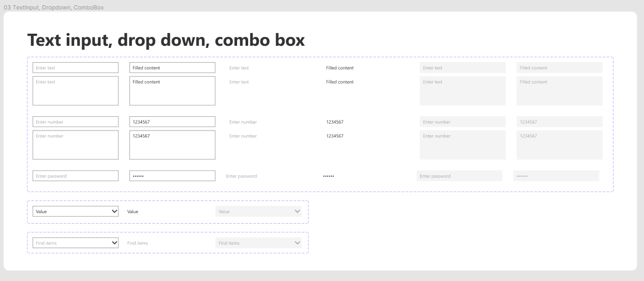This screenshot has width=644, height=281.
Task: Click the outlined single-line Enter number field
Action: 76,122
